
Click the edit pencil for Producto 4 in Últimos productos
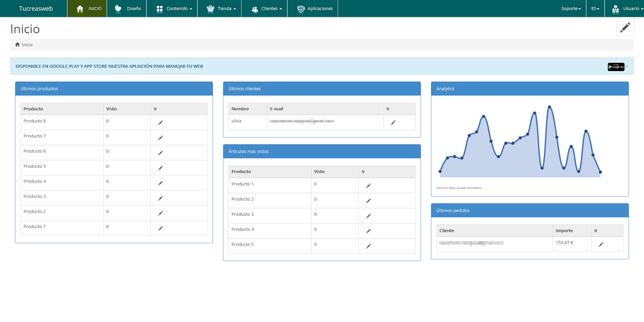(x=160, y=183)
